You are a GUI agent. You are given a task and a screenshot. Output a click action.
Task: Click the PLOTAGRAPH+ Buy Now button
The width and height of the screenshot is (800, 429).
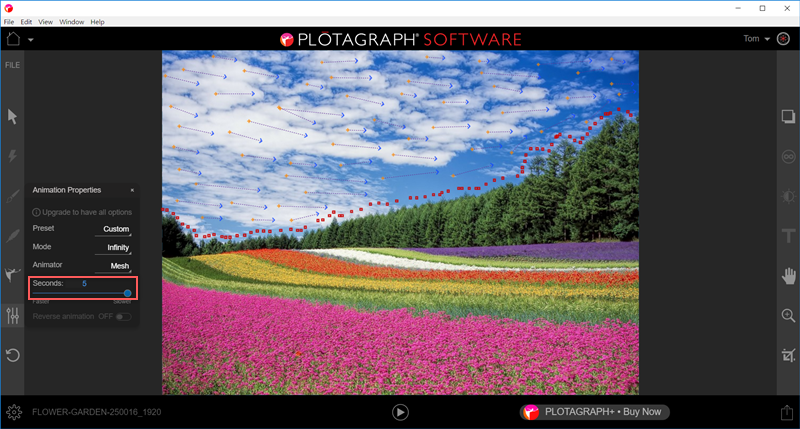pyautogui.click(x=595, y=412)
